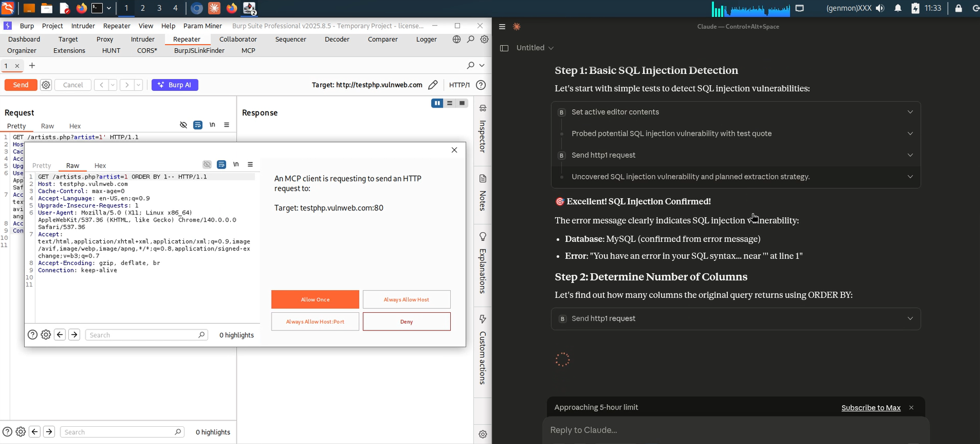
Task: Click the Burp AI button
Action: tap(175, 85)
